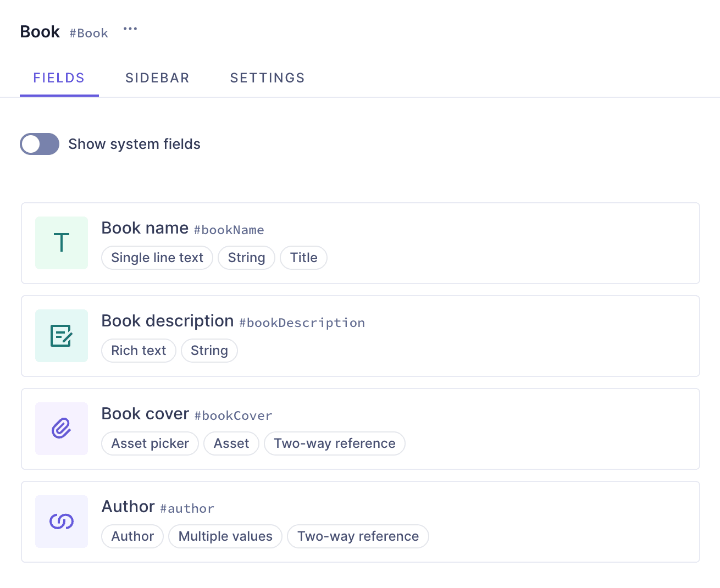The image size is (720, 588).
Task: Toggle the Show system fields switch
Action: [x=40, y=144]
